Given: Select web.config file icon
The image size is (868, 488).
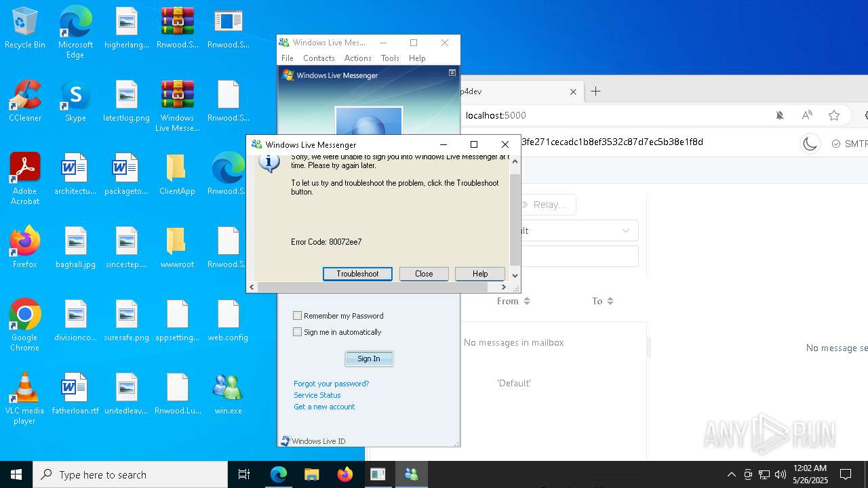Looking at the screenshot, I should coord(228,320).
